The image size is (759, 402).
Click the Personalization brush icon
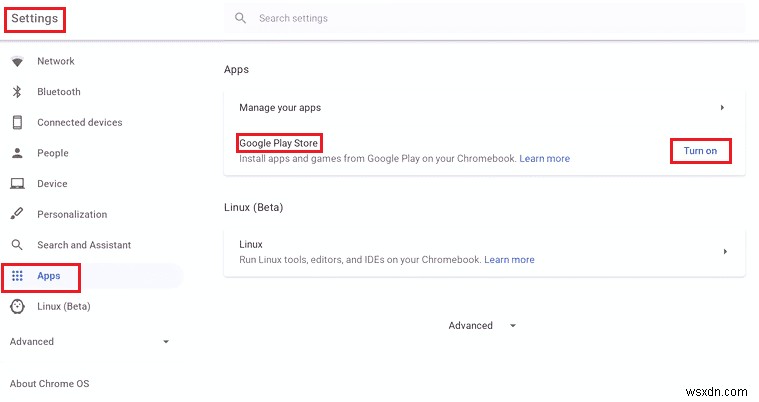pos(17,214)
